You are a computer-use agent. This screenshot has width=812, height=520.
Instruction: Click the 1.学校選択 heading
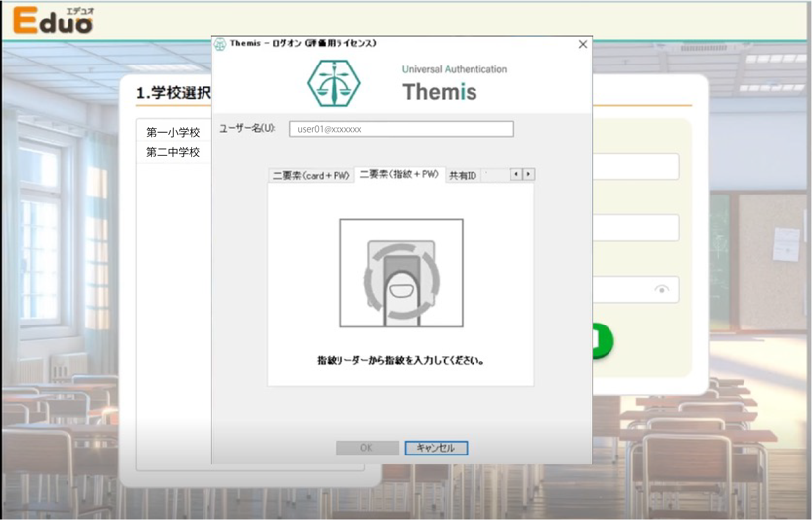coord(174,93)
